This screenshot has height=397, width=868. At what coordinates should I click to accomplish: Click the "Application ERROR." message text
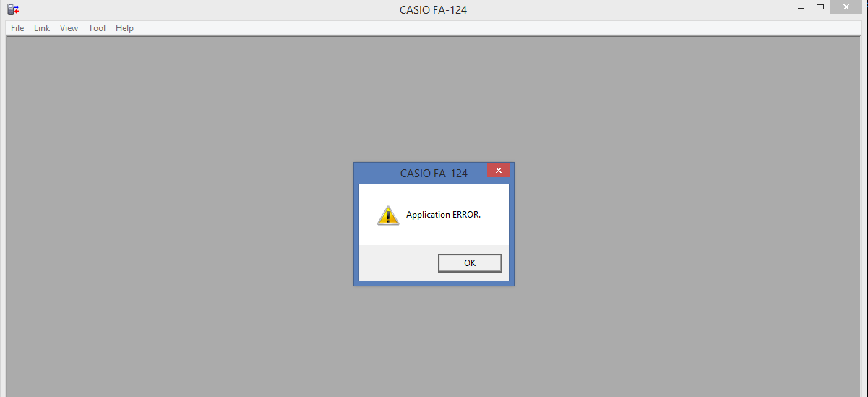443,215
